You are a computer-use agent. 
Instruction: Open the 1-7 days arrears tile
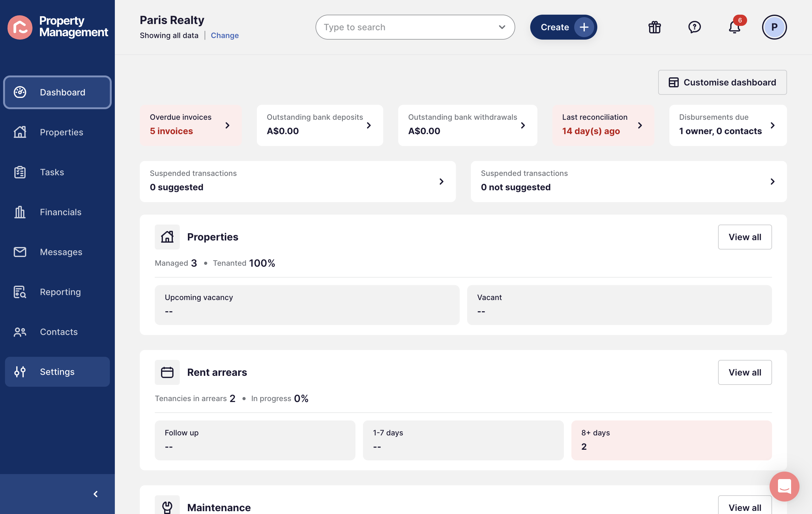463,440
